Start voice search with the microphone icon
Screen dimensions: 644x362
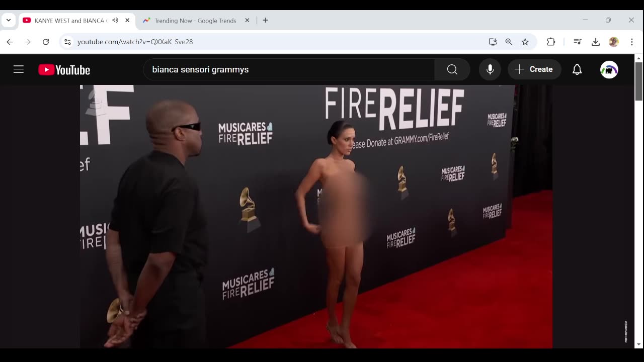(x=490, y=69)
